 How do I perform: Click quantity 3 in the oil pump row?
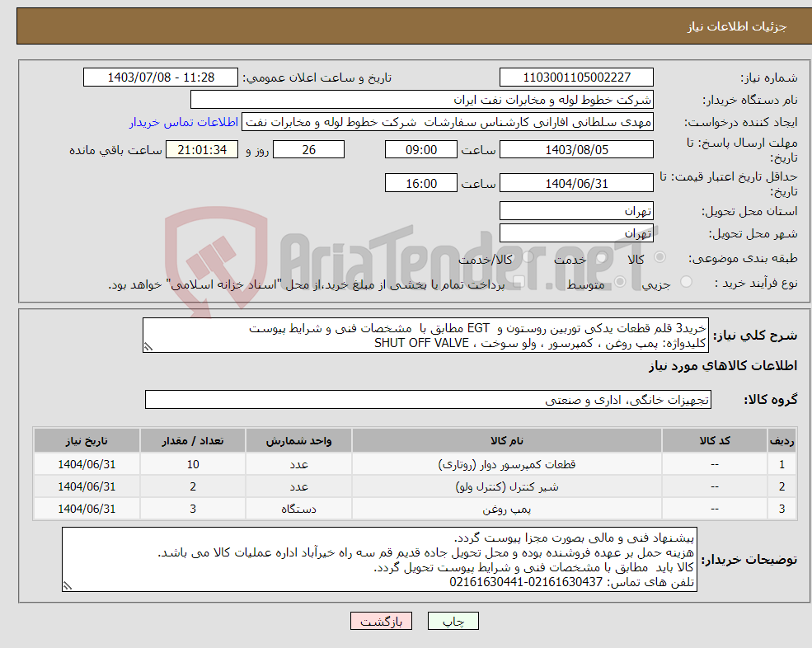(193, 509)
